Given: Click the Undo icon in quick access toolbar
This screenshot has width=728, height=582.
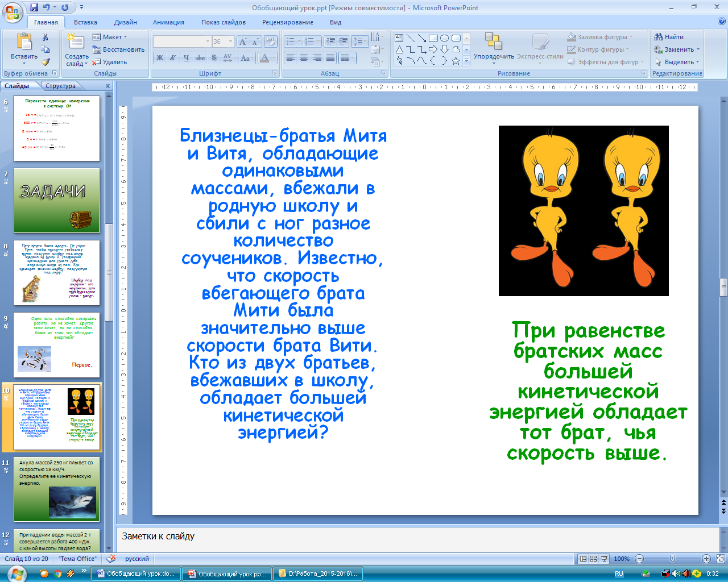Looking at the screenshot, I should pos(46,7).
